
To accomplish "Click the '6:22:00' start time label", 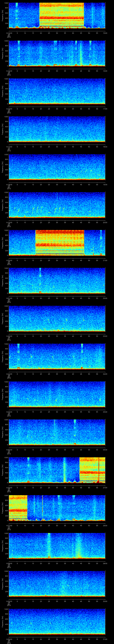I will (9, 336).
